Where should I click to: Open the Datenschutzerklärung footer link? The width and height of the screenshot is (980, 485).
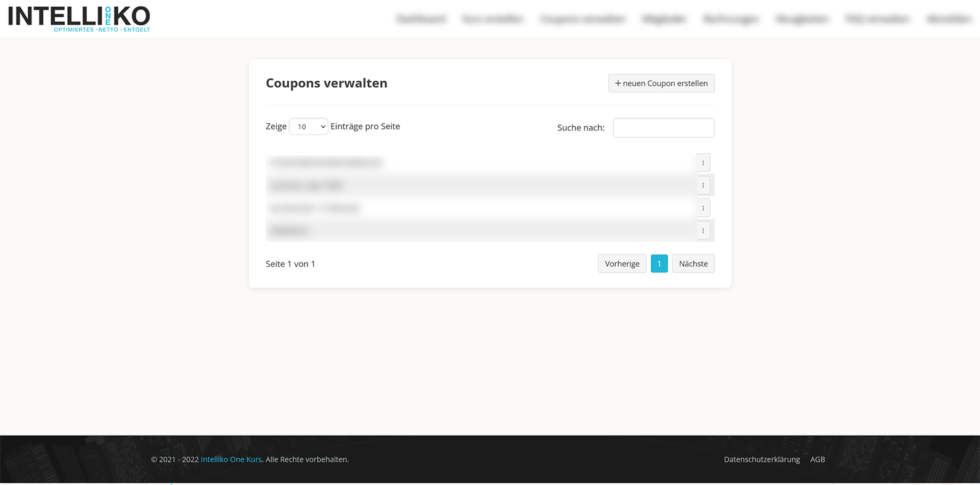point(762,459)
